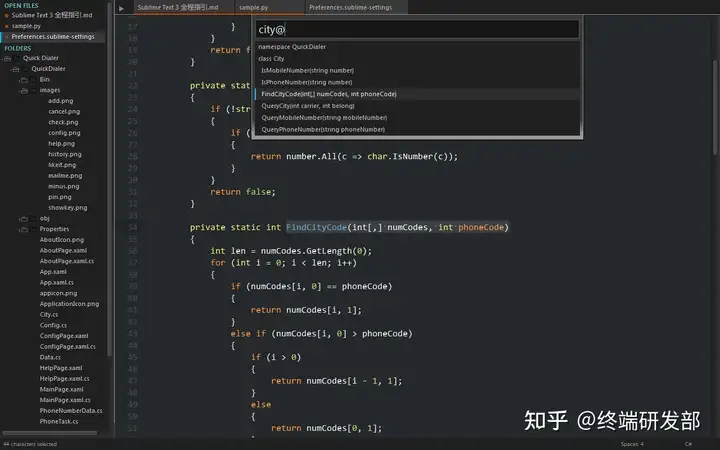
Task: Jump to QueryMobileNumber symbol in the list
Action: [x=417, y=118]
